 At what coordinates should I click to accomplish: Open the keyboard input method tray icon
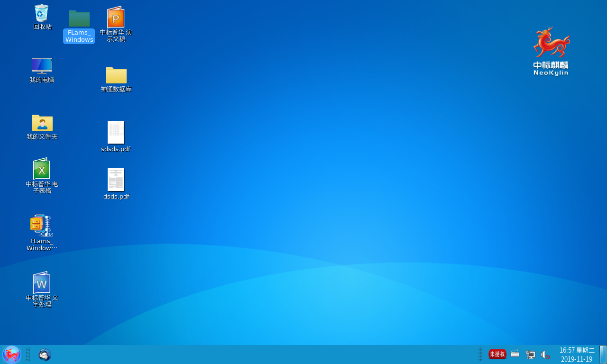(515, 354)
